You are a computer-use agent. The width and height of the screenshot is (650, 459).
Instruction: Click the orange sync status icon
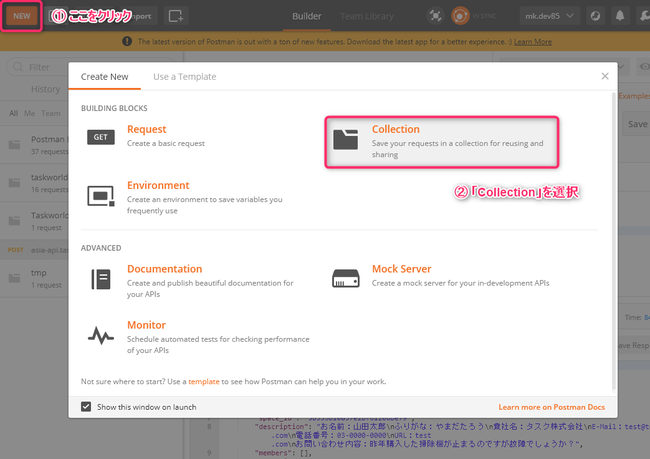point(460,16)
